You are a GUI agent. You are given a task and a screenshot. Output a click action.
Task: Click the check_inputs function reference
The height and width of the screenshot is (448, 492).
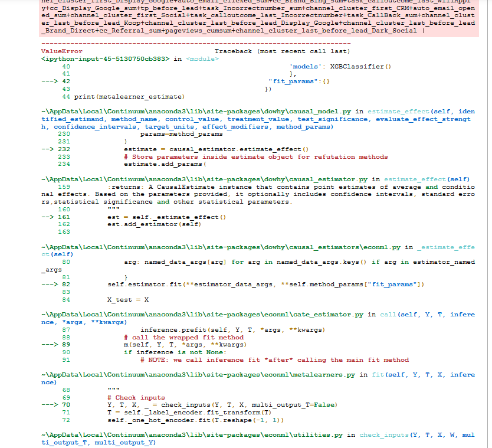(384, 435)
